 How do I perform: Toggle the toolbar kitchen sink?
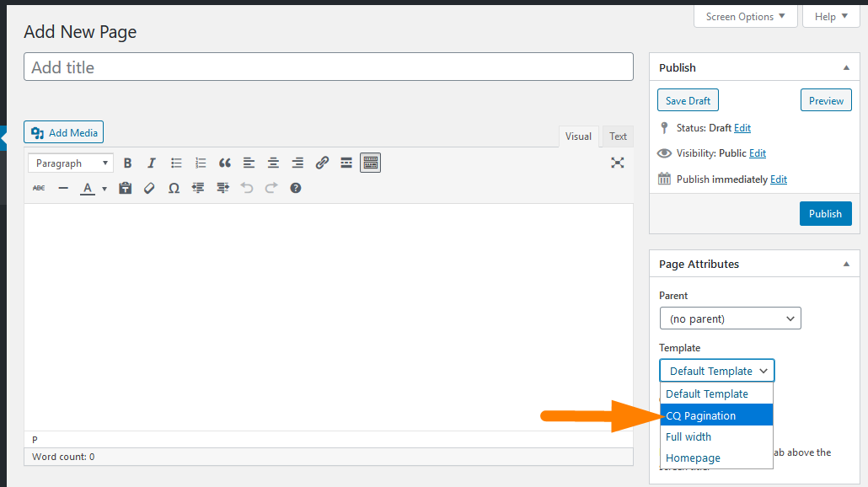click(370, 163)
